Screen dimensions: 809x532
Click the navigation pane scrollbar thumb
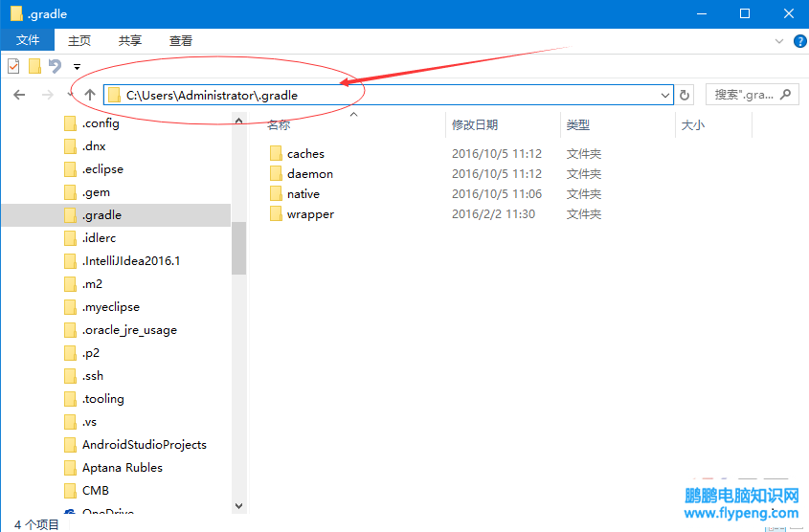[x=239, y=248]
